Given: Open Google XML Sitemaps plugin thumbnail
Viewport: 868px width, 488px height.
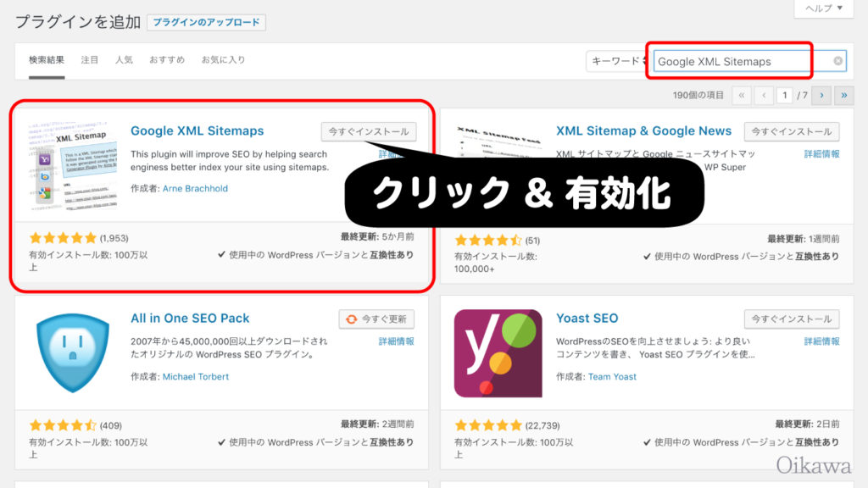Looking at the screenshot, I should click(73, 166).
